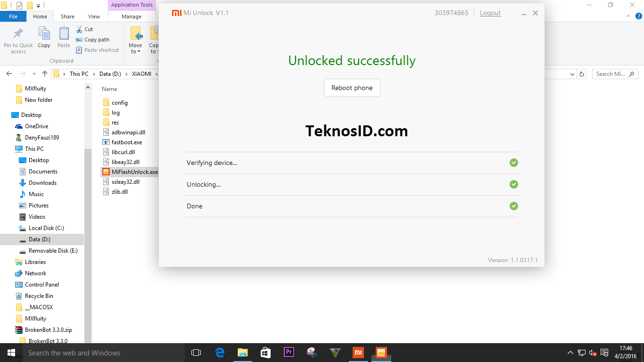Click the large Copy button in the Clipboard group

44,37
